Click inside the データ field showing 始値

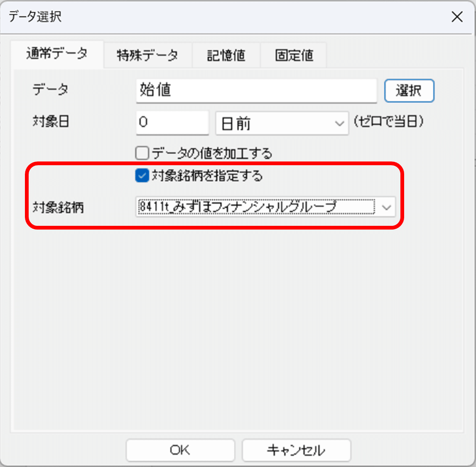256,90
